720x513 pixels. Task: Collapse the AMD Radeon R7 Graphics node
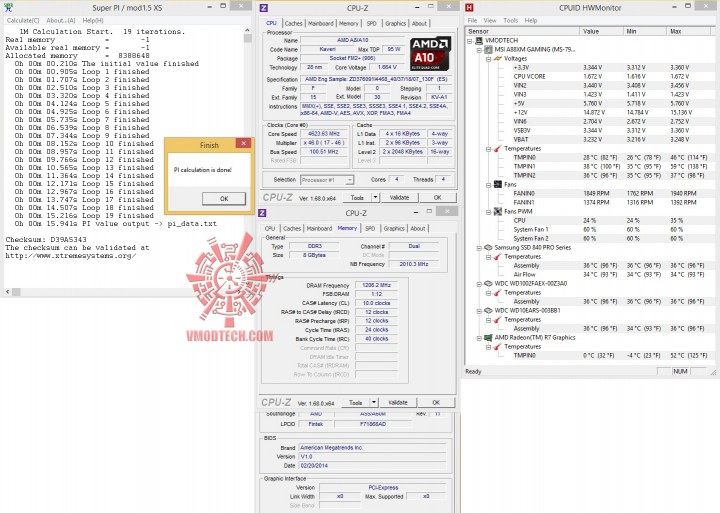pos(479,338)
